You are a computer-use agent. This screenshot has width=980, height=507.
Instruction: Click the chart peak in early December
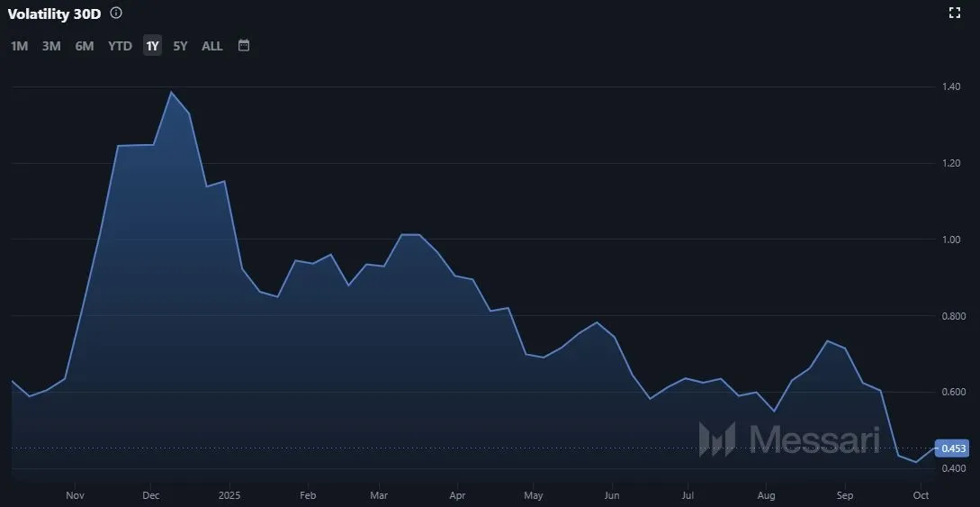[171, 93]
